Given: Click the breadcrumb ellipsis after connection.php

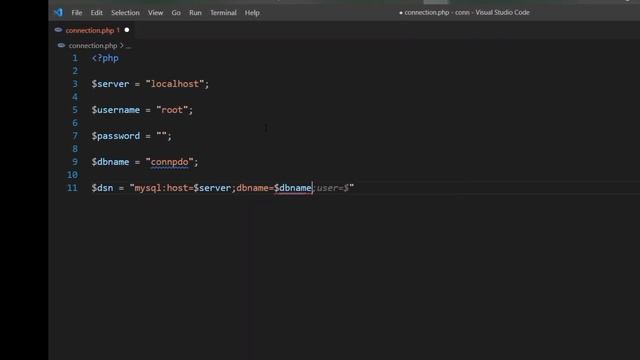Looking at the screenshot, I should point(128,46).
